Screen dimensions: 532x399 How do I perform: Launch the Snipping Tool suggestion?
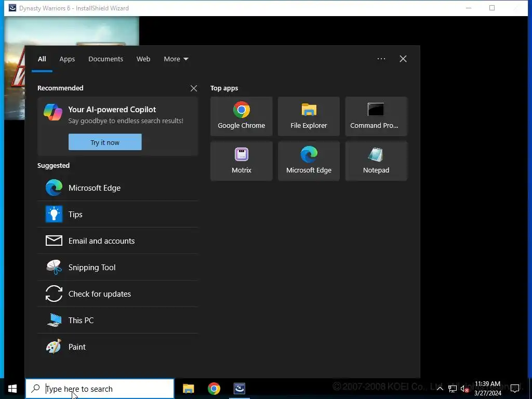tap(118, 267)
